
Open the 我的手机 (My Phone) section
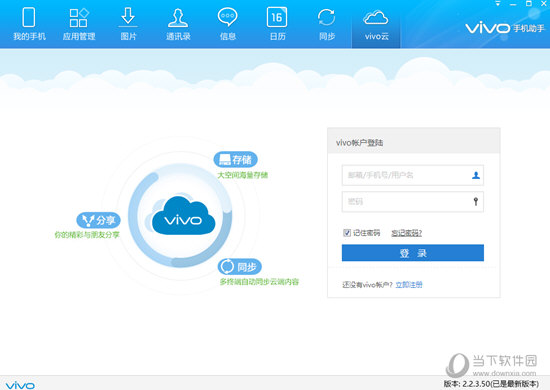click(x=29, y=24)
